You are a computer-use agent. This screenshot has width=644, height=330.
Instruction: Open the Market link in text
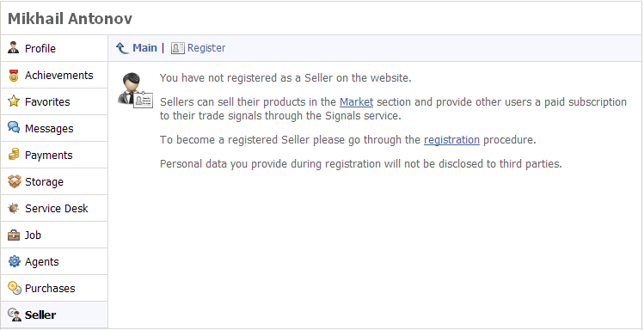pyautogui.click(x=356, y=101)
